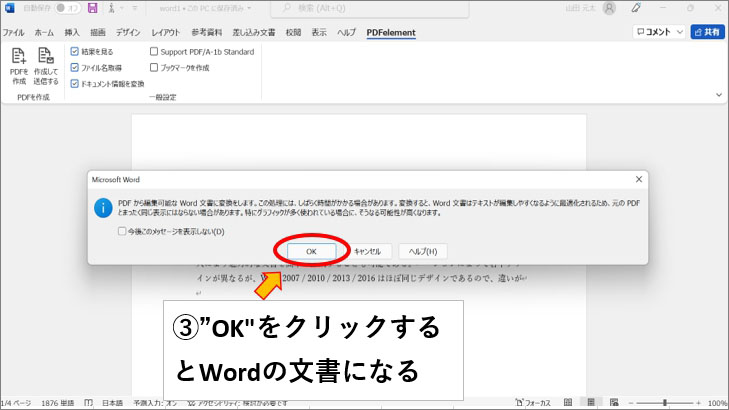Open the 差し込み文書 tab
The image size is (729, 410).
pyautogui.click(x=254, y=32)
